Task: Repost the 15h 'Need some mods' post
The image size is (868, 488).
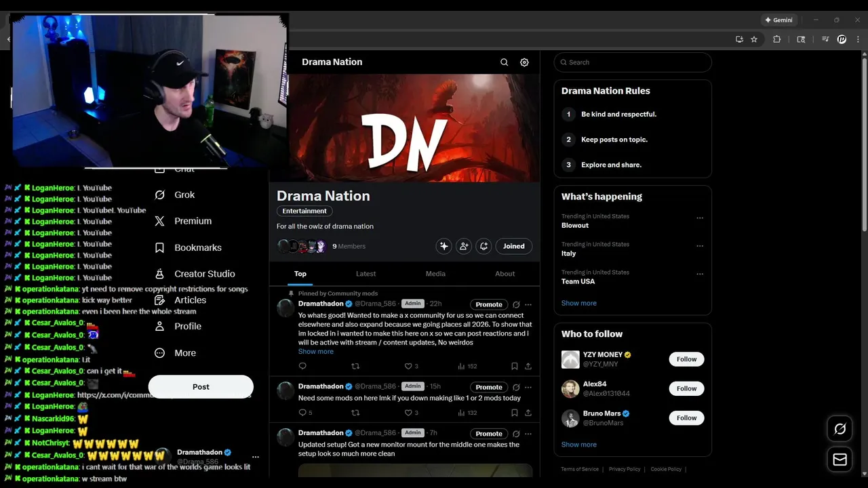Action: tap(355, 412)
